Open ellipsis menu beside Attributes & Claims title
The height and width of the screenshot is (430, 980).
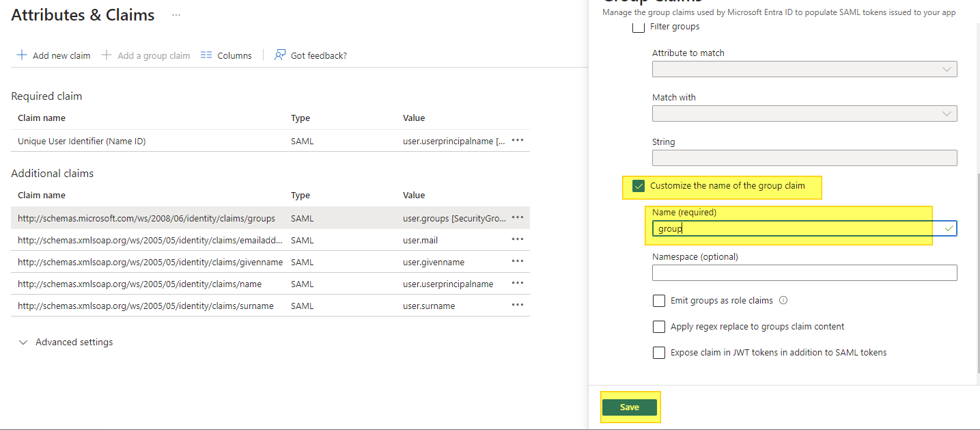tap(176, 15)
